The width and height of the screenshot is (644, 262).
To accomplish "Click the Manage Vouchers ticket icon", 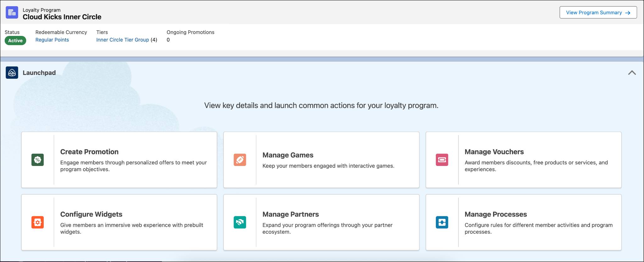I will [x=442, y=160].
